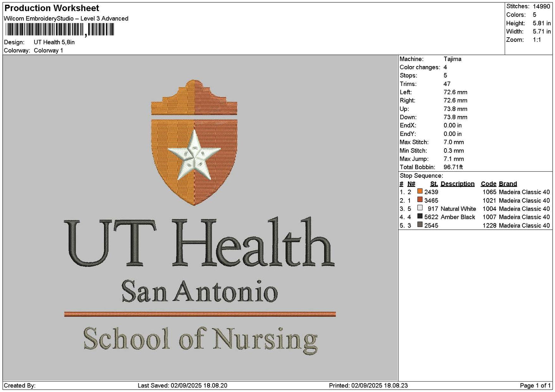
Task: Click the 'Created By:' footer label
Action: (20, 385)
